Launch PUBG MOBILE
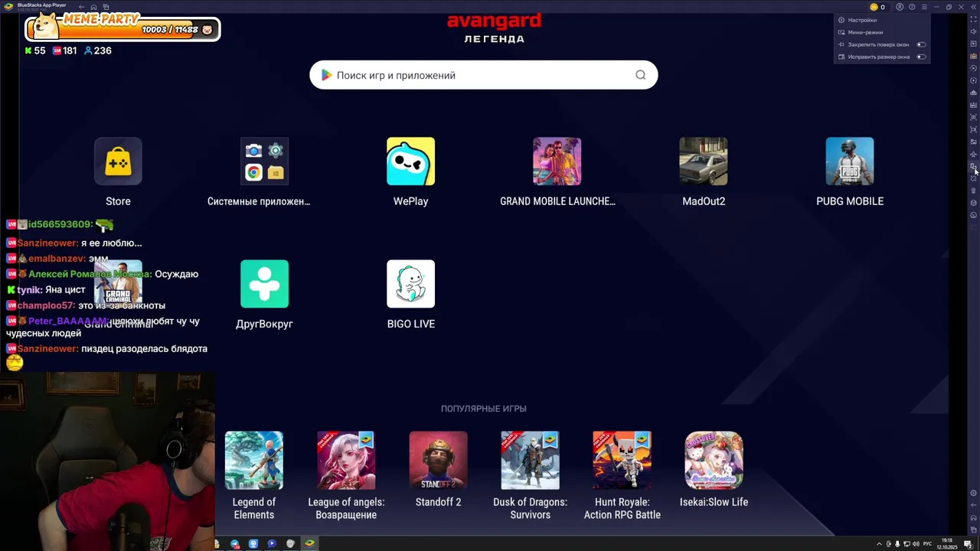Viewport: 980px width, 551px height. pos(850,161)
